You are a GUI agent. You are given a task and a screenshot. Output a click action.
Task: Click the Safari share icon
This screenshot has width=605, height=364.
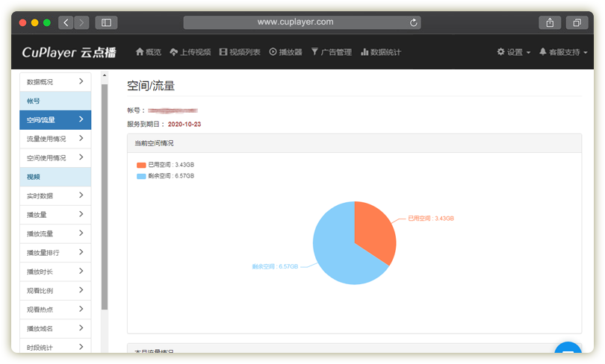coord(550,22)
